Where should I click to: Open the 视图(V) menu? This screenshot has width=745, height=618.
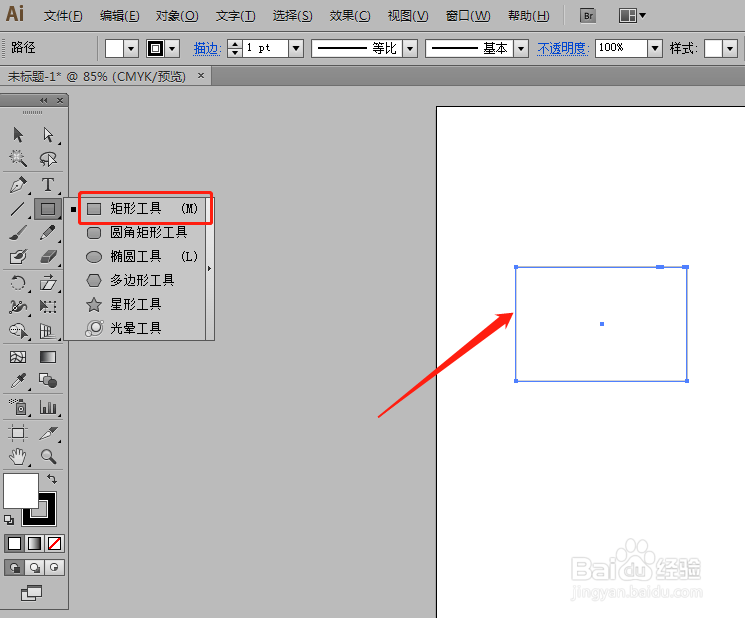(408, 16)
